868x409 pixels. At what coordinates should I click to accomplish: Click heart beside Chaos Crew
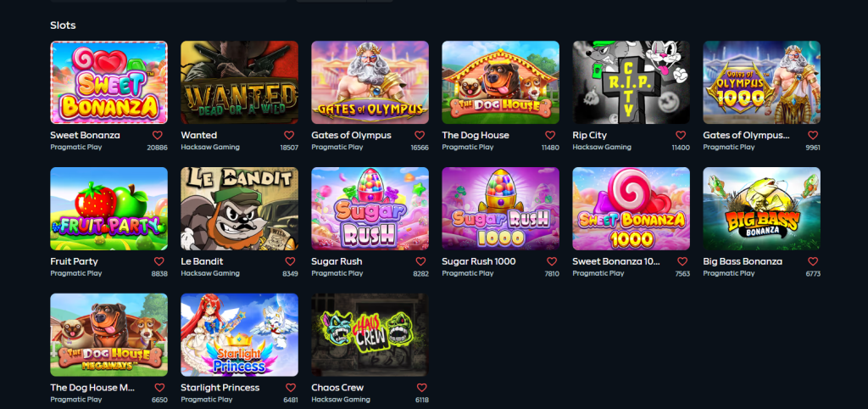point(422,388)
